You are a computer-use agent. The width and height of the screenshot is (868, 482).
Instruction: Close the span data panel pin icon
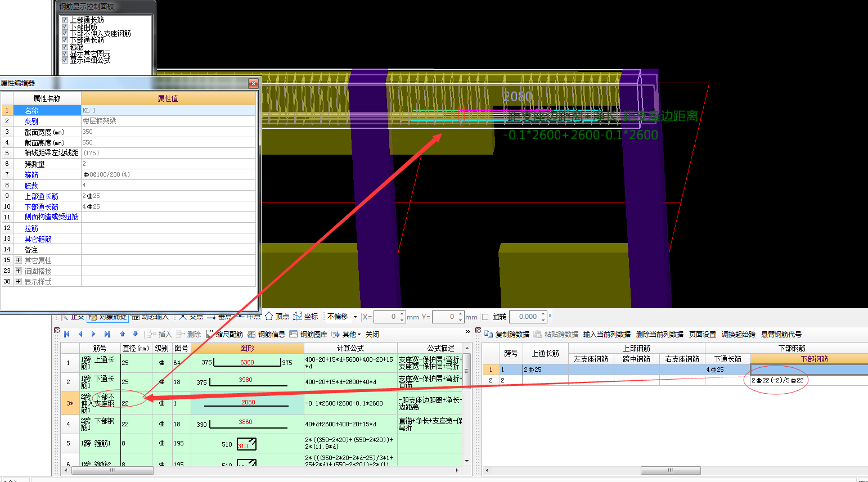tap(479, 331)
